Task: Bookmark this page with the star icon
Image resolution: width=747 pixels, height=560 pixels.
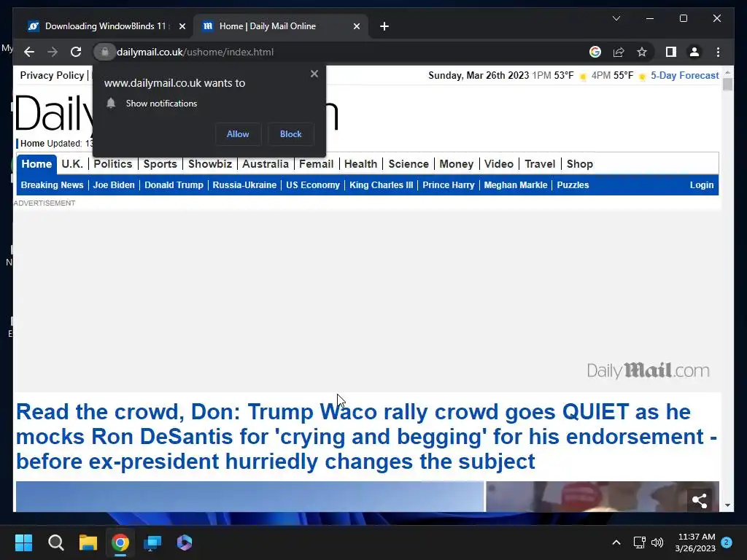Action: [642, 52]
